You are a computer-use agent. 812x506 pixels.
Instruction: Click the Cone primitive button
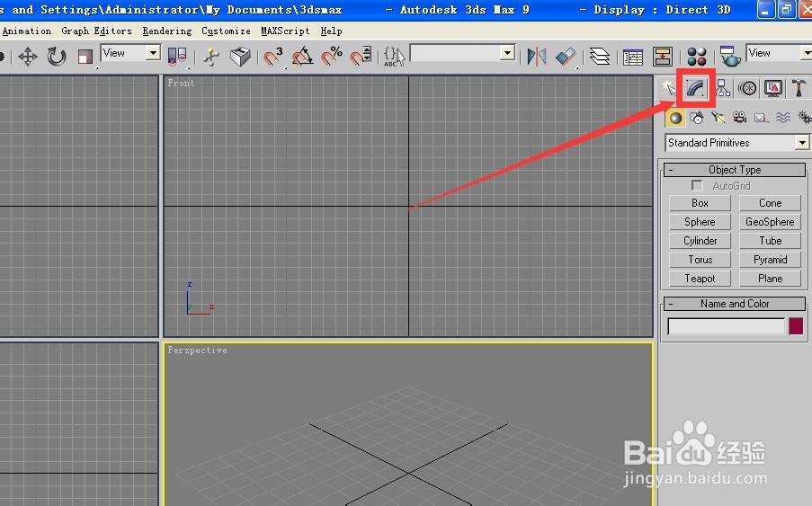click(x=770, y=203)
